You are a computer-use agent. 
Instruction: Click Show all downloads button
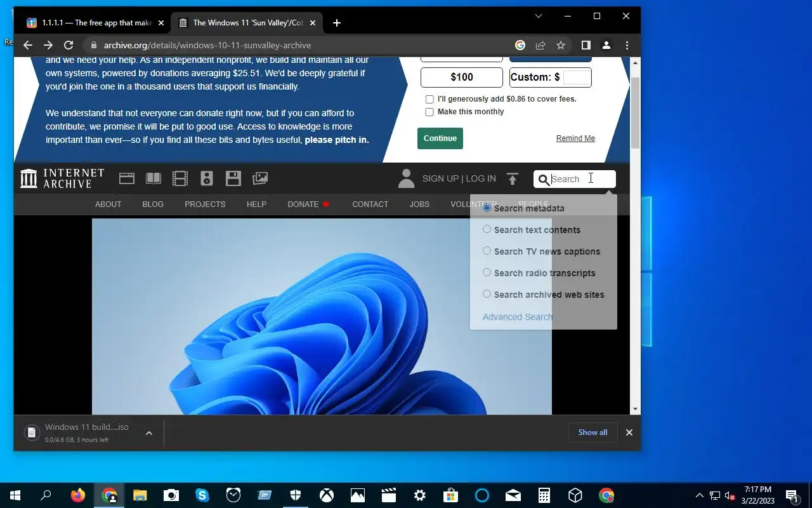[593, 432]
